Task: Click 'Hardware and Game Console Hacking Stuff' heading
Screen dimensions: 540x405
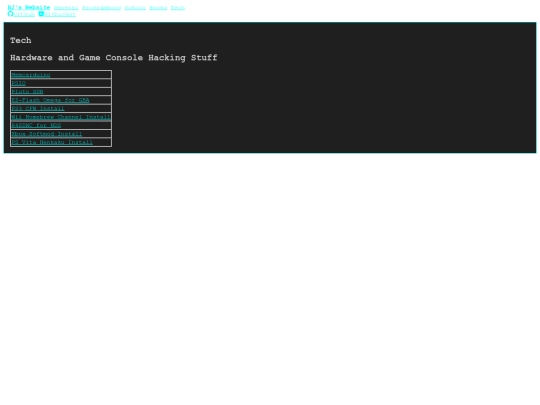Action: (x=114, y=58)
